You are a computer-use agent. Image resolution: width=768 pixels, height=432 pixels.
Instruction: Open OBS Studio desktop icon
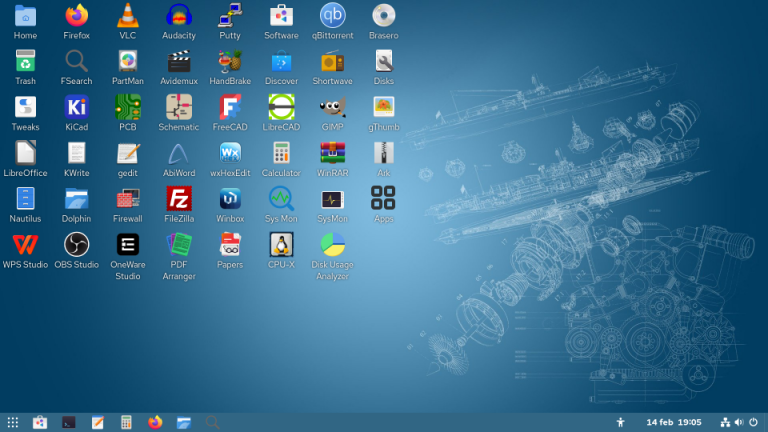coord(77,245)
